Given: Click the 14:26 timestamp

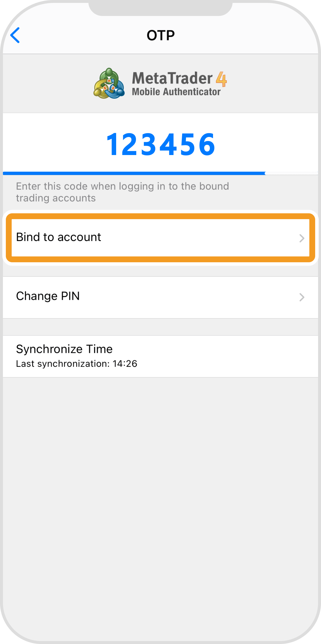Looking at the screenshot, I should click(125, 364).
